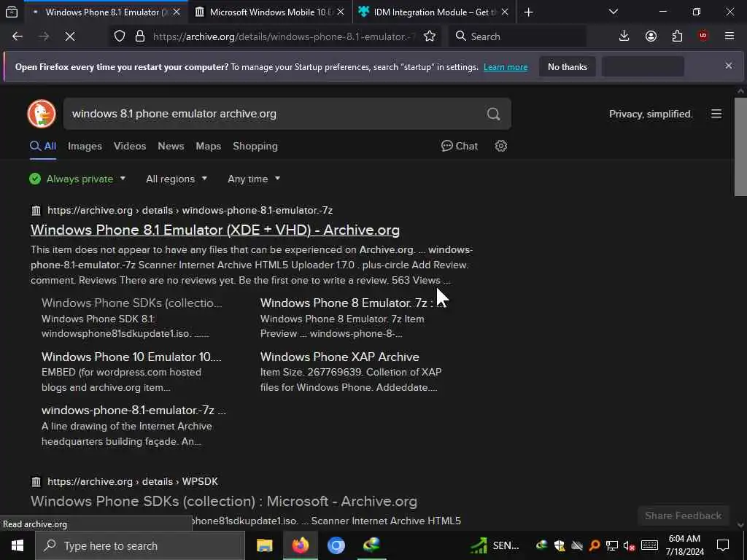Click the DuckDuckGo logo
Viewport: 747px width, 560px height.
pyautogui.click(x=42, y=114)
